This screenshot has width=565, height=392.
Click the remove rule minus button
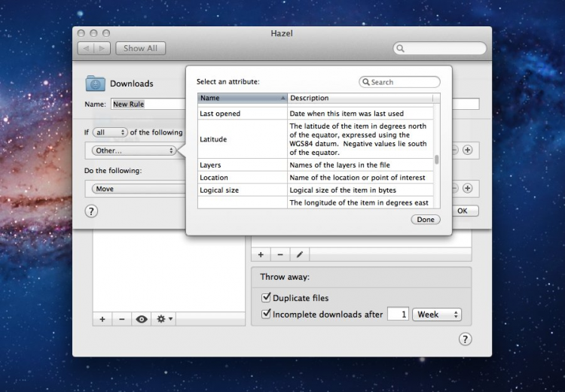click(x=279, y=255)
